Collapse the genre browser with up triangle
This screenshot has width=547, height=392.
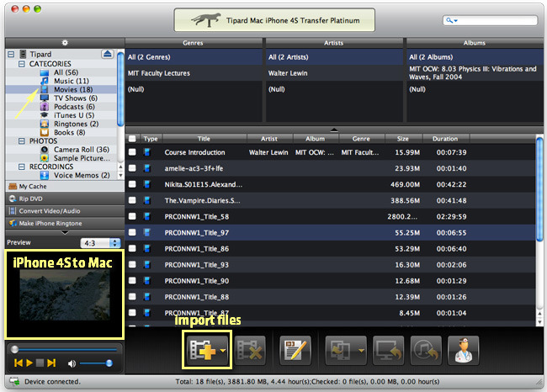334,130
